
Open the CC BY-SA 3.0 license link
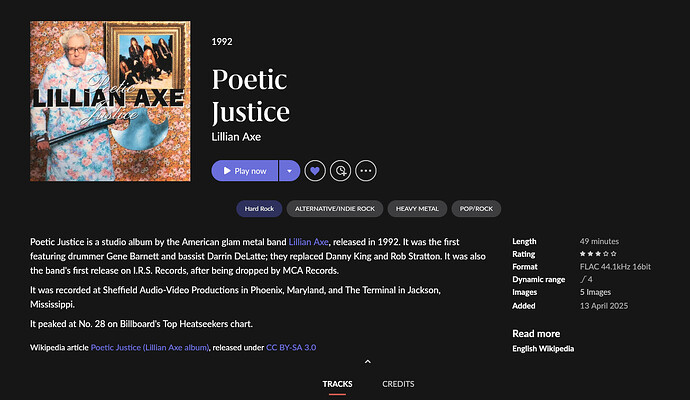tap(292, 347)
